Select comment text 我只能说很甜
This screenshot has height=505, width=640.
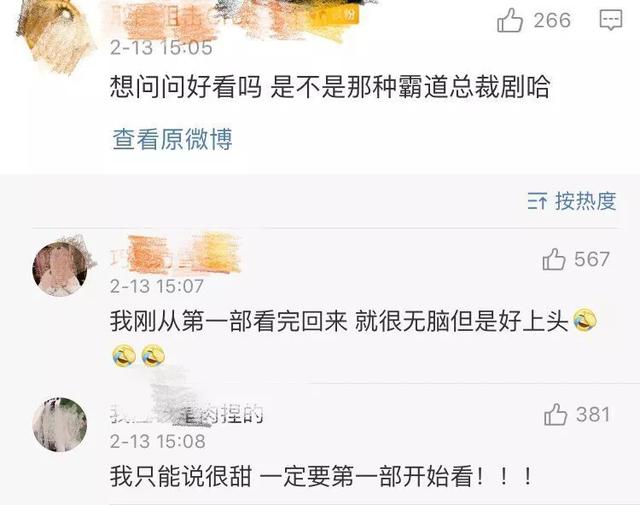pyautogui.click(x=180, y=476)
